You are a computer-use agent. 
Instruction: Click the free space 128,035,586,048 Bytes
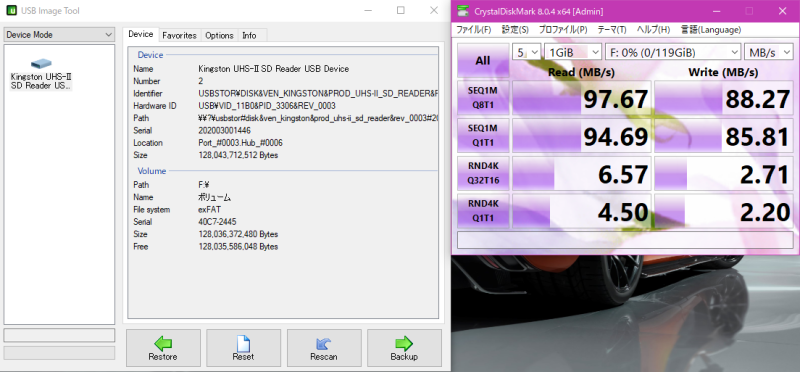coord(238,246)
